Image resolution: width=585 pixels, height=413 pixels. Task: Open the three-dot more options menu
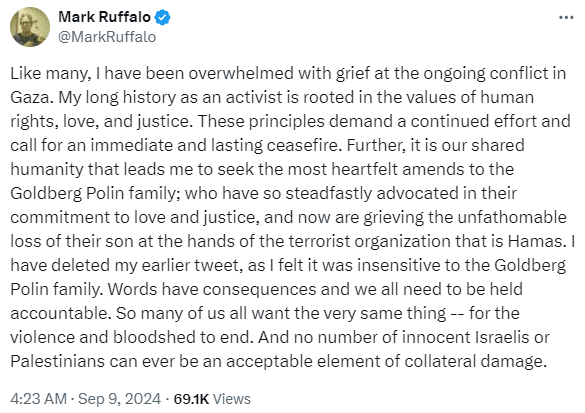pyautogui.click(x=566, y=18)
